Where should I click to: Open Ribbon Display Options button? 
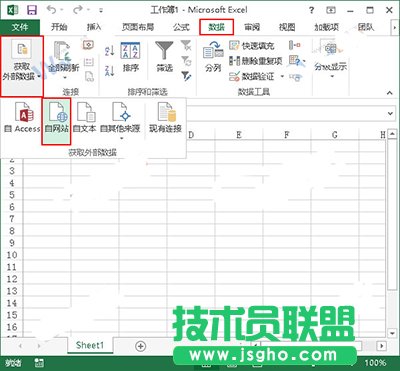click(331, 10)
